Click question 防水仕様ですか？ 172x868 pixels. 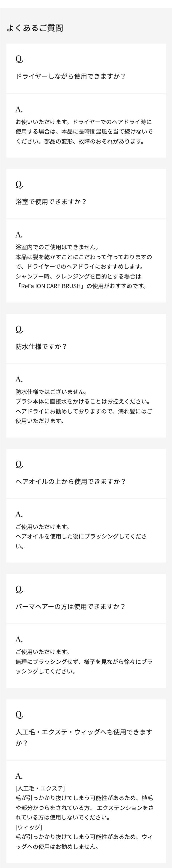coord(41,346)
